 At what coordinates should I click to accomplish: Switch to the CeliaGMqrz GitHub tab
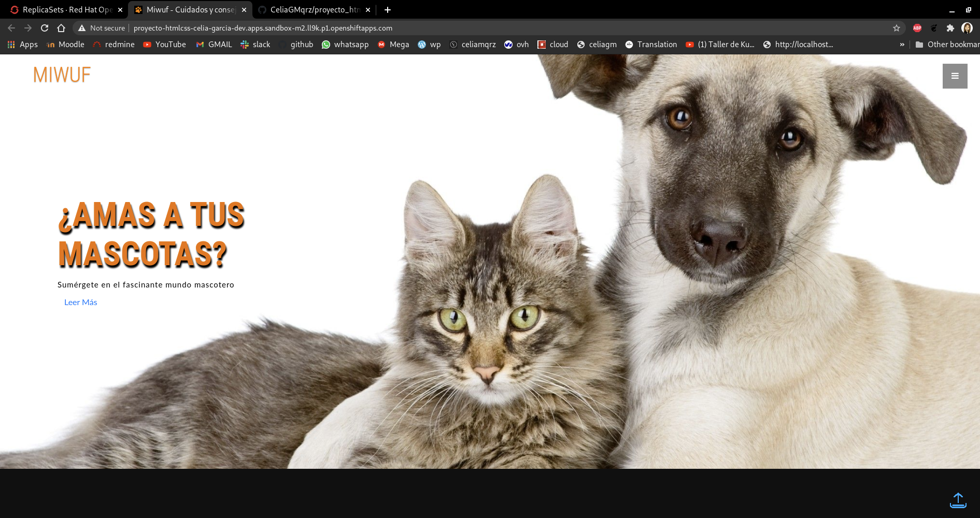pyautogui.click(x=311, y=10)
